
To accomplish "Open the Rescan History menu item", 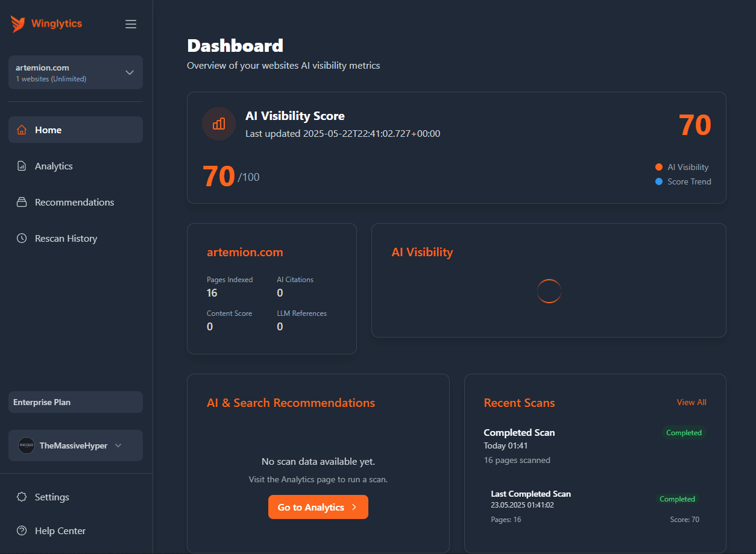I will [x=75, y=238].
